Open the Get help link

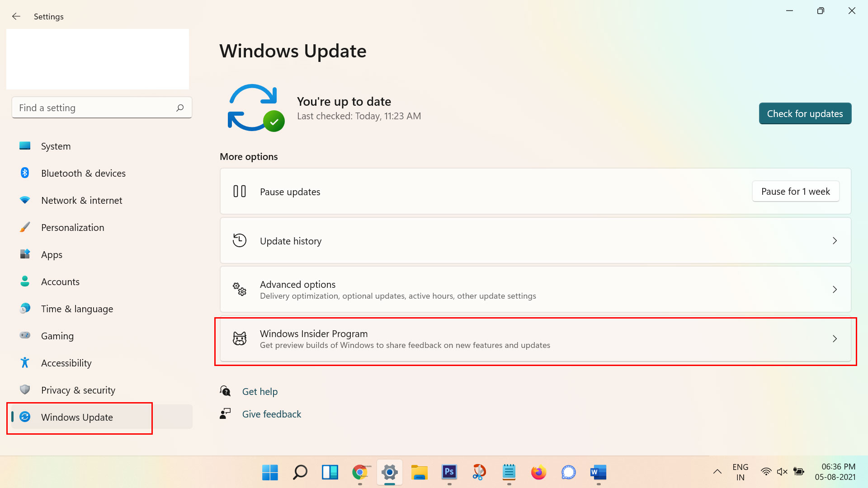point(260,391)
